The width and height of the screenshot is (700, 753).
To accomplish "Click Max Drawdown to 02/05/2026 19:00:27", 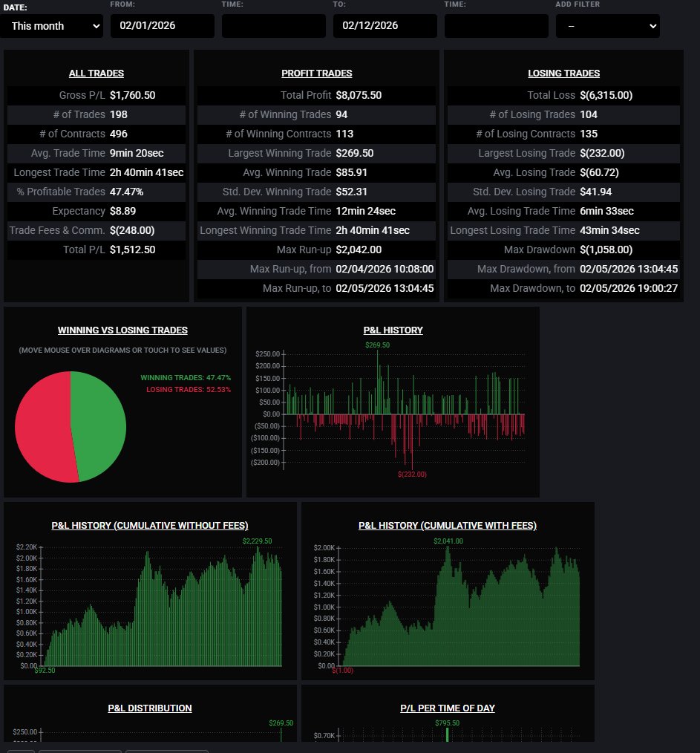I will pyautogui.click(x=629, y=288).
